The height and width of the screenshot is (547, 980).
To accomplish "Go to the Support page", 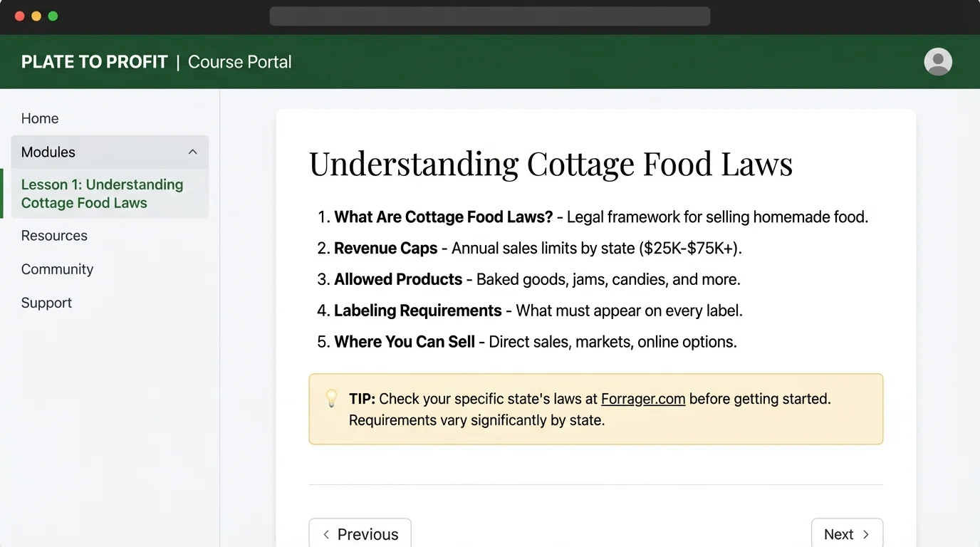I will [46, 303].
